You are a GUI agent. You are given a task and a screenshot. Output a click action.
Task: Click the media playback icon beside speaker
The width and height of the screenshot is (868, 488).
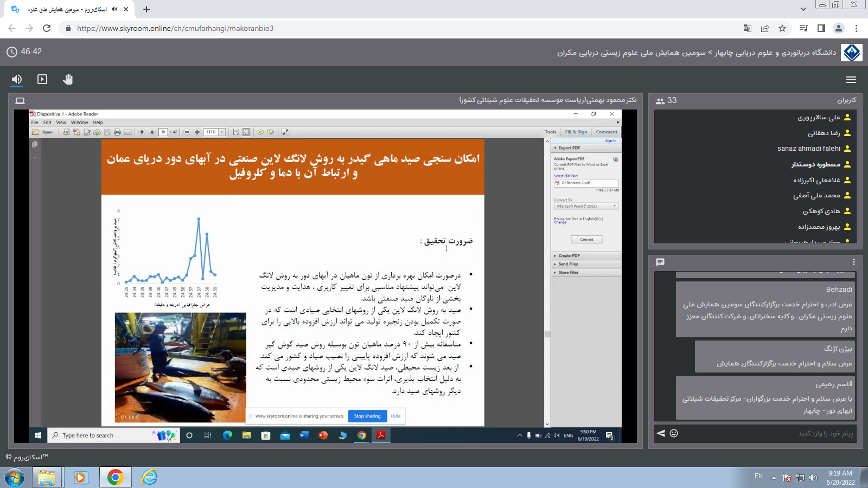tap(42, 79)
